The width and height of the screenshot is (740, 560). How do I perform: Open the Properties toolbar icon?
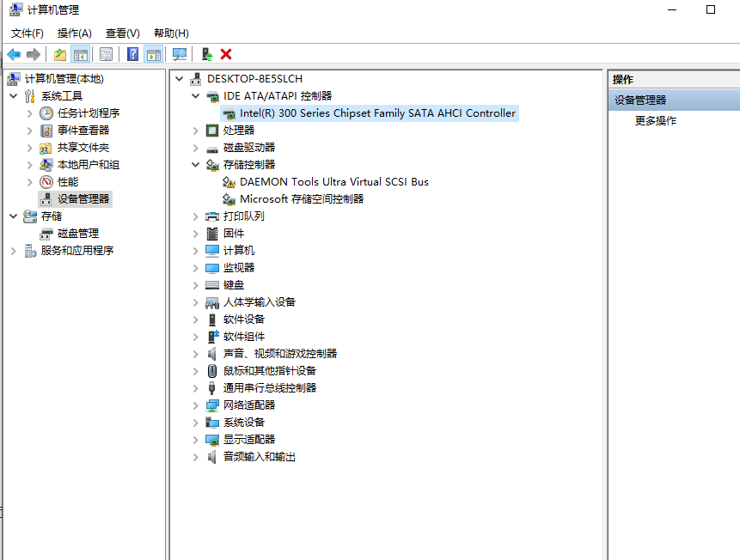click(106, 54)
